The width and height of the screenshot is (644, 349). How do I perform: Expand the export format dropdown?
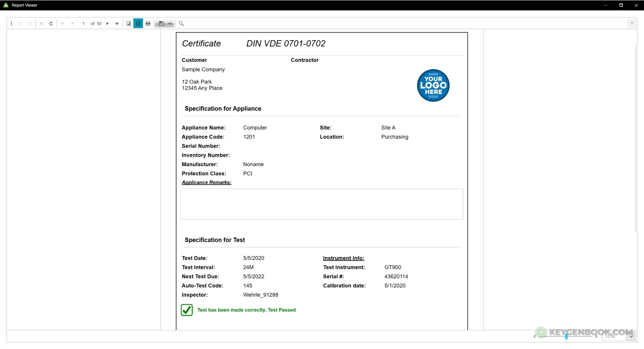click(170, 23)
